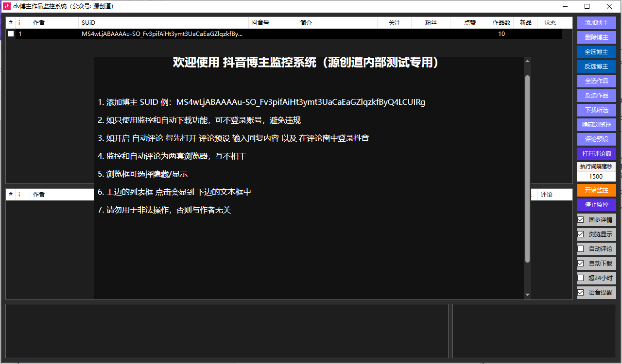Open the 评论预设 settings
Screen dimensions: 622x364
[596, 139]
